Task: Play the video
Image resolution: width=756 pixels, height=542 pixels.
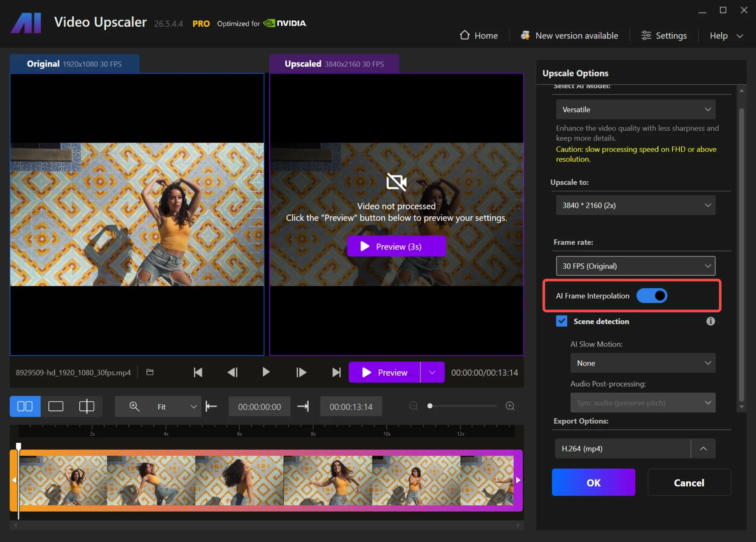Action: [x=265, y=372]
